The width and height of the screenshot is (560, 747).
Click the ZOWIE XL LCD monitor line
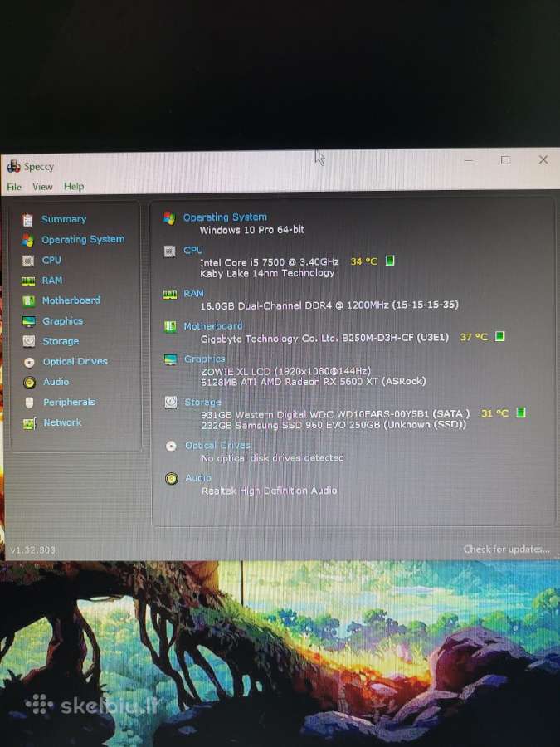tap(285, 371)
